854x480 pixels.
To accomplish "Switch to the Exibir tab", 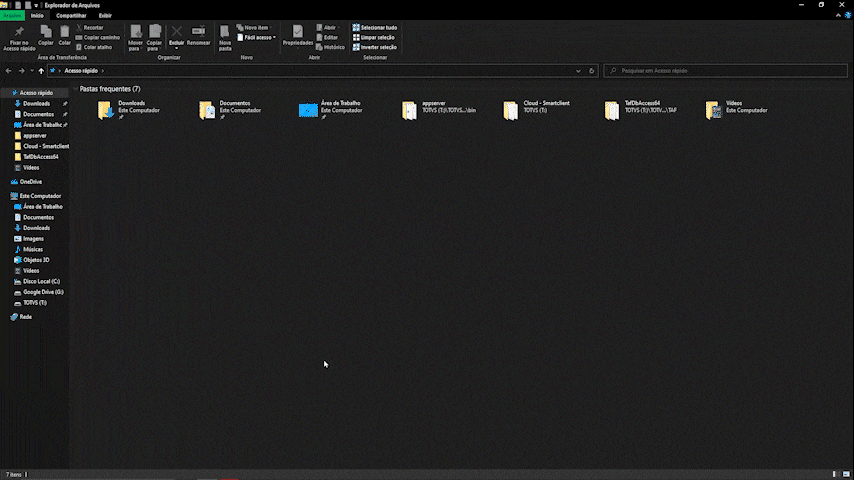I will (105, 16).
